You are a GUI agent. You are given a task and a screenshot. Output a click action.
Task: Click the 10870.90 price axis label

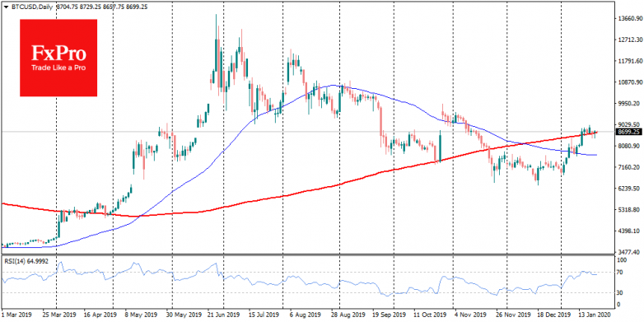(x=629, y=82)
